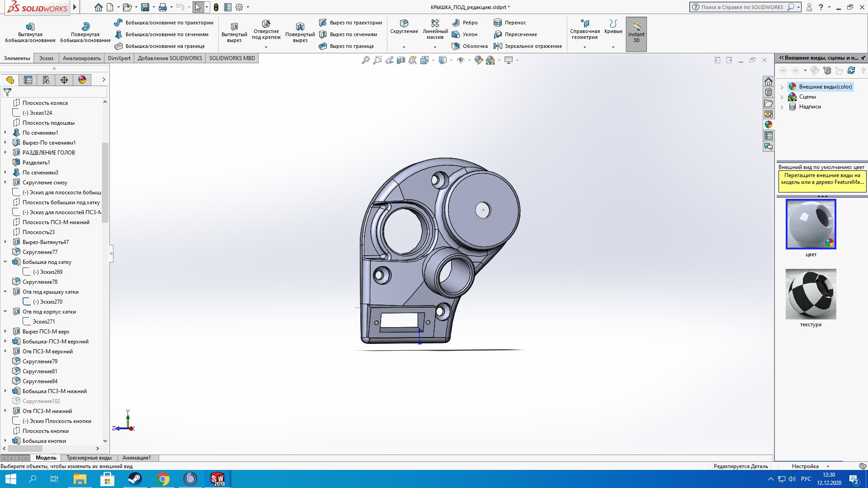Select Зеркальное отражение mirror tool
The image size is (868, 488).
point(528,46)
